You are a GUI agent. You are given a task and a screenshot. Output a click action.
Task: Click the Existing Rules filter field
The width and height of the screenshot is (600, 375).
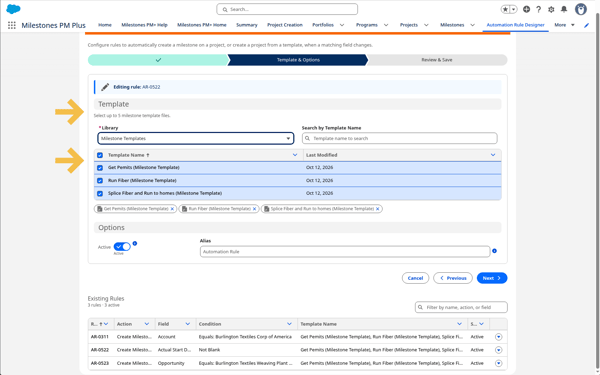pyautogui.click(x=461, y=307)
